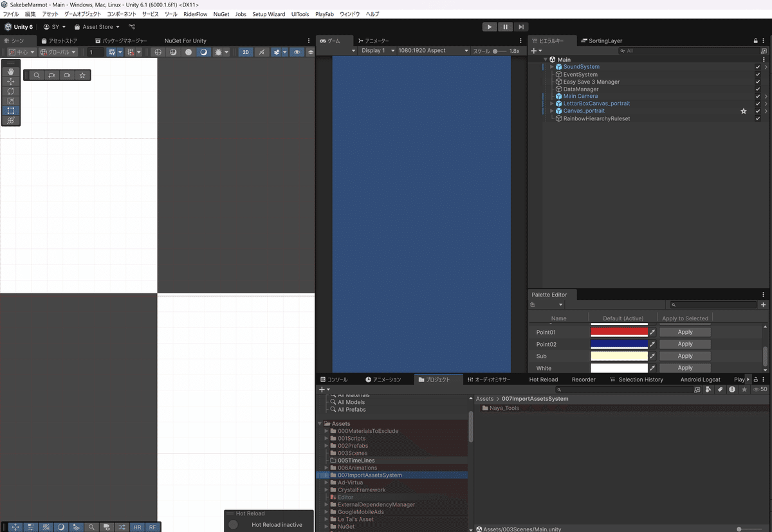
Task: Toggle visibility of the SoundSystem object
Action: pyautogui.click(x=757, y=66)
